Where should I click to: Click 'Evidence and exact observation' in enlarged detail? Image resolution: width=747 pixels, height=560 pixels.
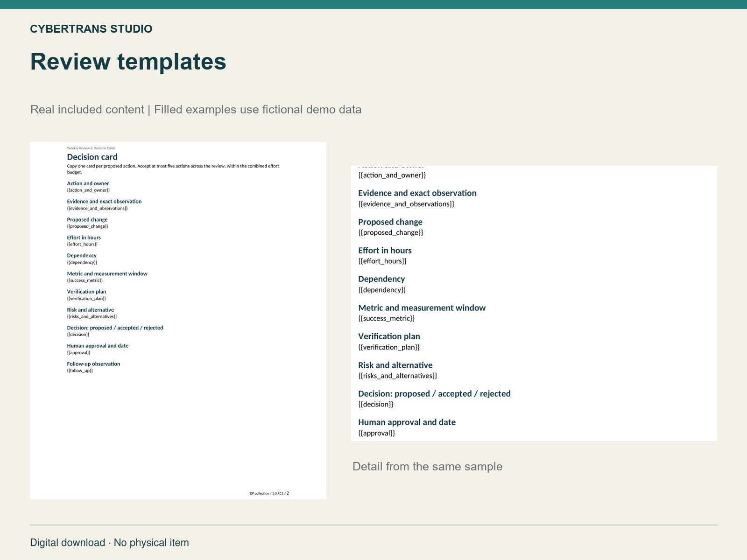417,193
